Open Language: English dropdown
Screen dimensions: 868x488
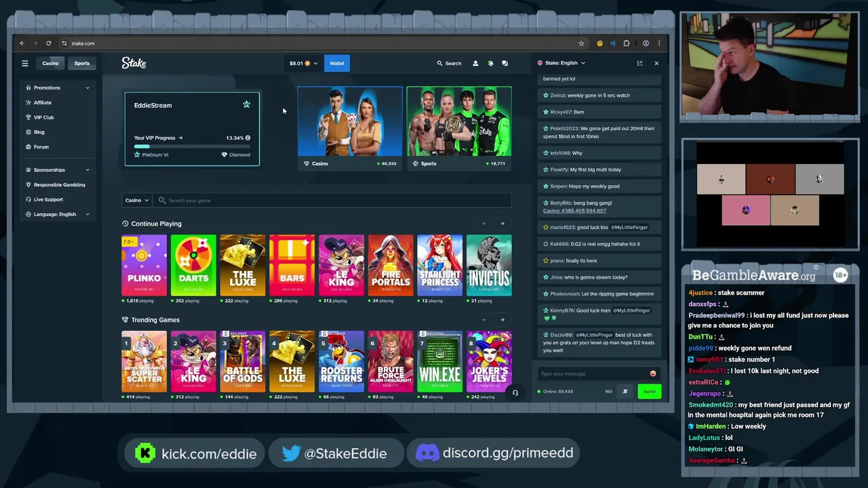click(x=58, y=214)
